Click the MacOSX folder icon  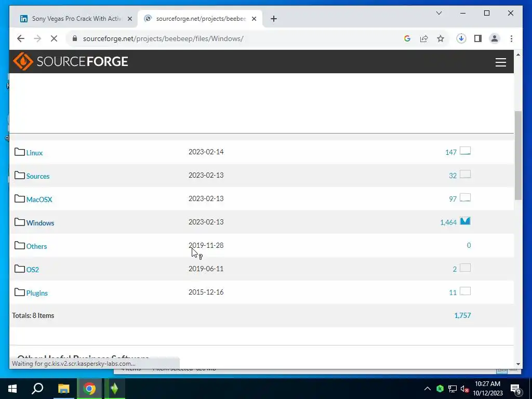(x=20, y=198)
